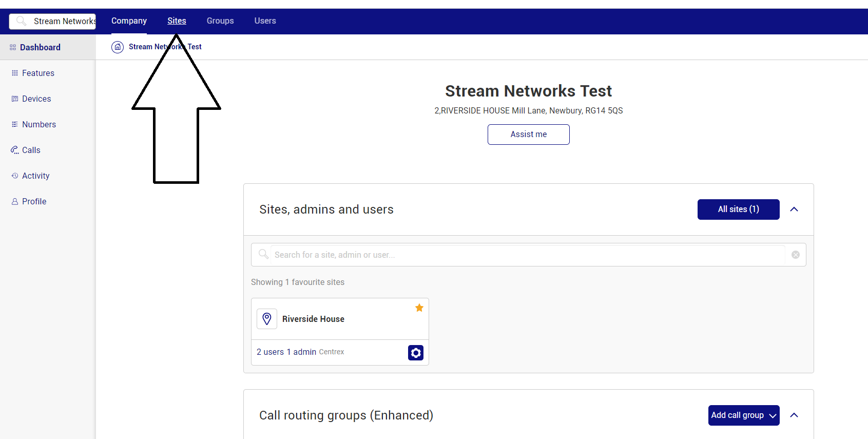Open Add call group dropdown

[x=744, y=415]
